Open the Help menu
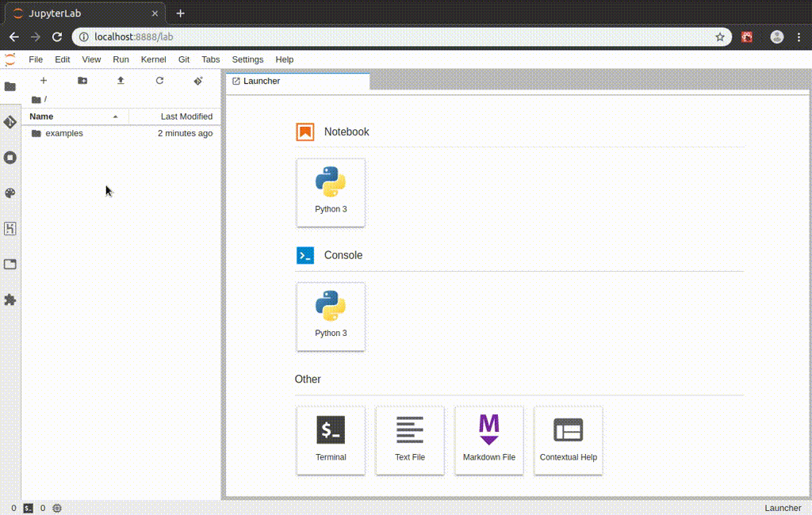Viewport: 812px width, 515px height. 285,59
